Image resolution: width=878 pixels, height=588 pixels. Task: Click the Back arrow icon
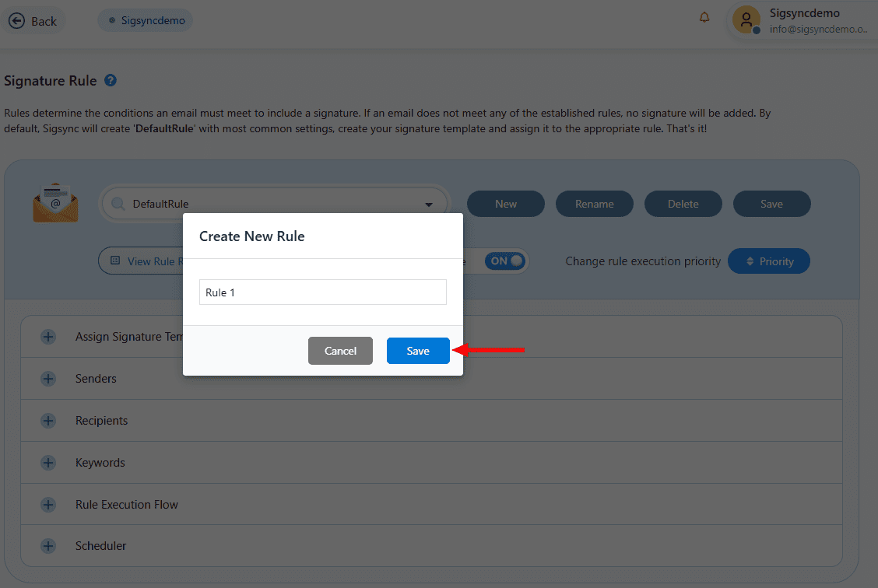pyautogui.click(x=17, y=21)
